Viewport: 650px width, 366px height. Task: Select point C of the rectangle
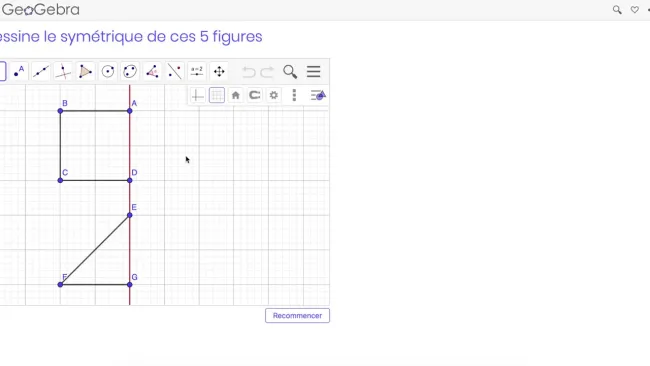pyautogui.click(x=61, y=180)
